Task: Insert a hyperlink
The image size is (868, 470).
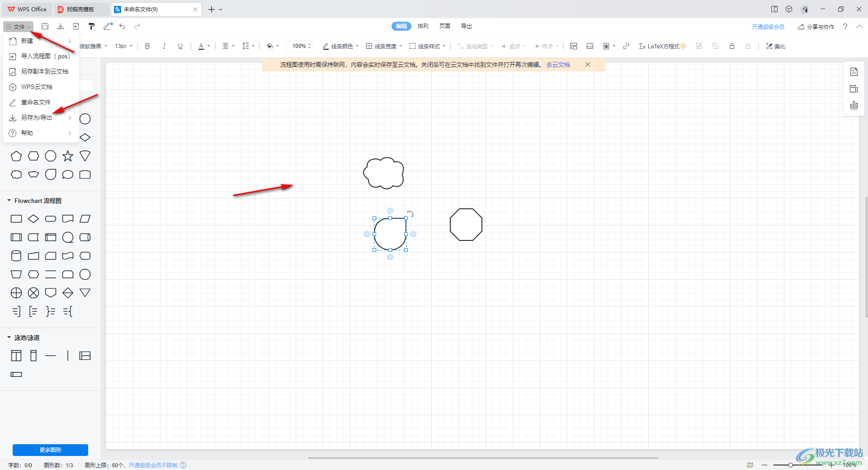Action: (x=626, y=46)
